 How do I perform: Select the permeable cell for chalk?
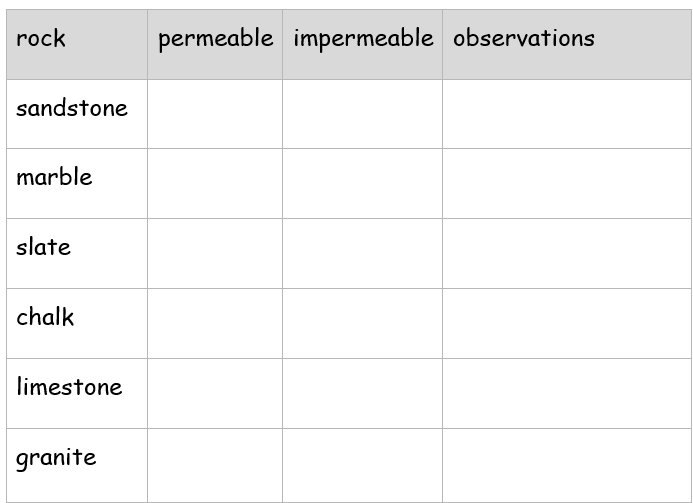[x=215, y=324]
